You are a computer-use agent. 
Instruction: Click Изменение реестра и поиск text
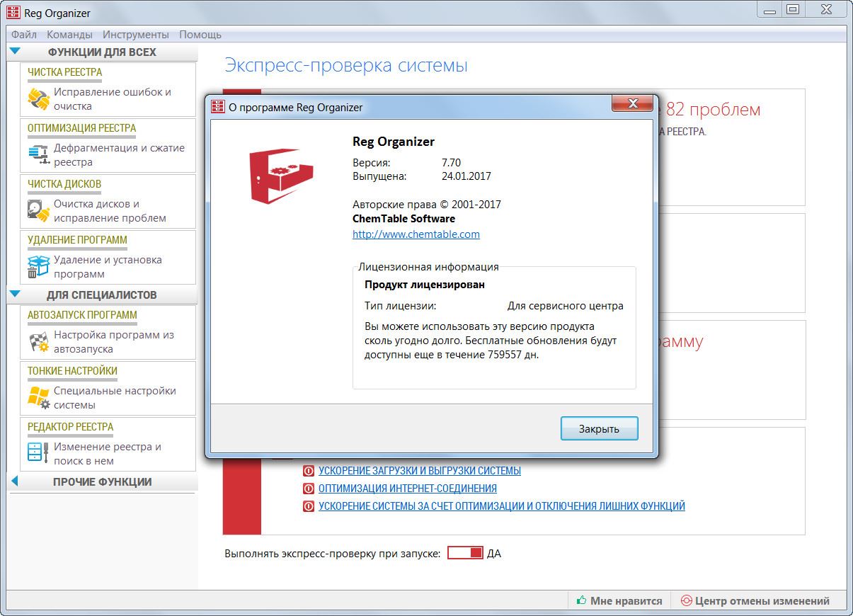click(108, 454)
